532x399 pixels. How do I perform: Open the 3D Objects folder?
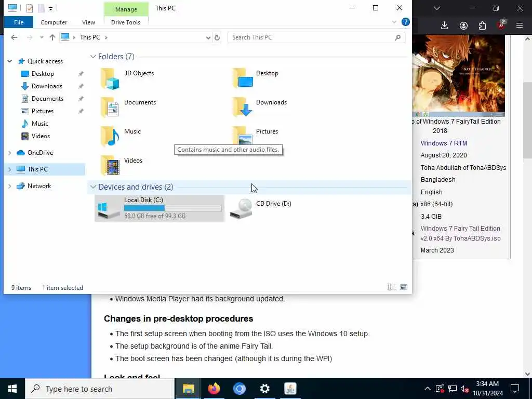coord(127,78)
